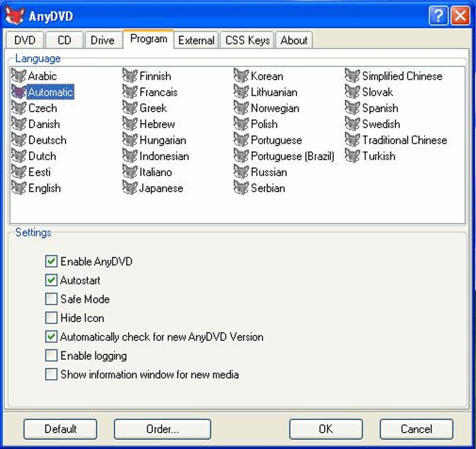Click the fox icon beside English

tap(19, 188)
